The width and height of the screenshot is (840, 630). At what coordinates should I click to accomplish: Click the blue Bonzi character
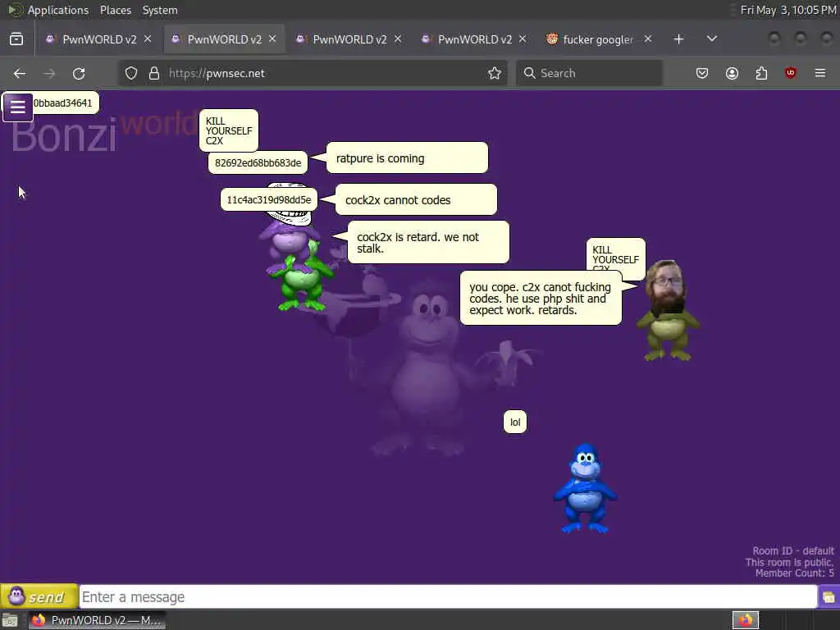(585, 489)
